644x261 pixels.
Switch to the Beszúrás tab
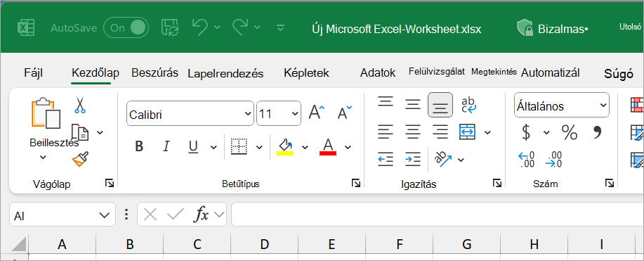tap(155, 73)
